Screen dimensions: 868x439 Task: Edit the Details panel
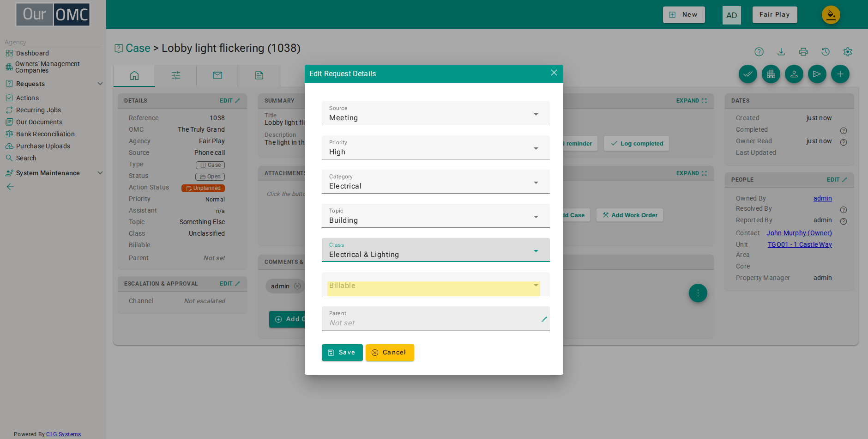coord(229,101)
